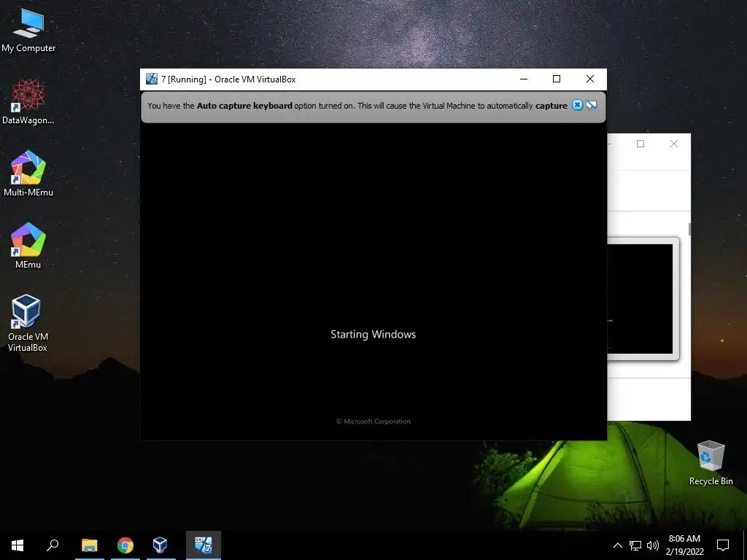Close the 7 [Running] VirtualBox window
The height and width of the screenshot is (560, 747).
[589, 79]
